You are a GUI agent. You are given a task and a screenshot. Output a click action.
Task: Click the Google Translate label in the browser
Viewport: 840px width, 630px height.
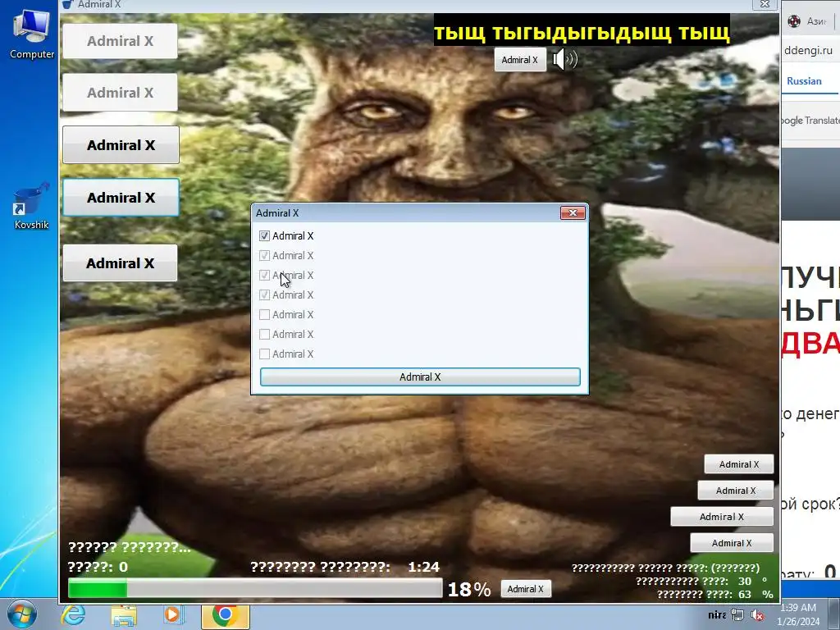[810, 121]
